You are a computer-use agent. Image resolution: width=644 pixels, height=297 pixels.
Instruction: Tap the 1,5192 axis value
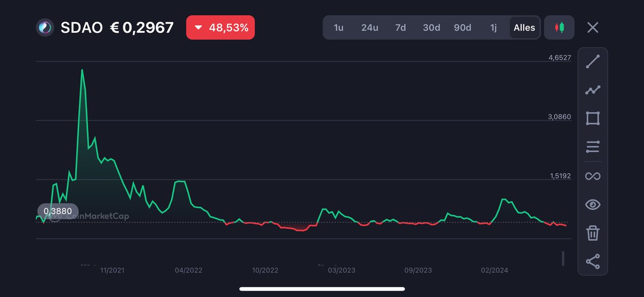click(x=559, y=175)
